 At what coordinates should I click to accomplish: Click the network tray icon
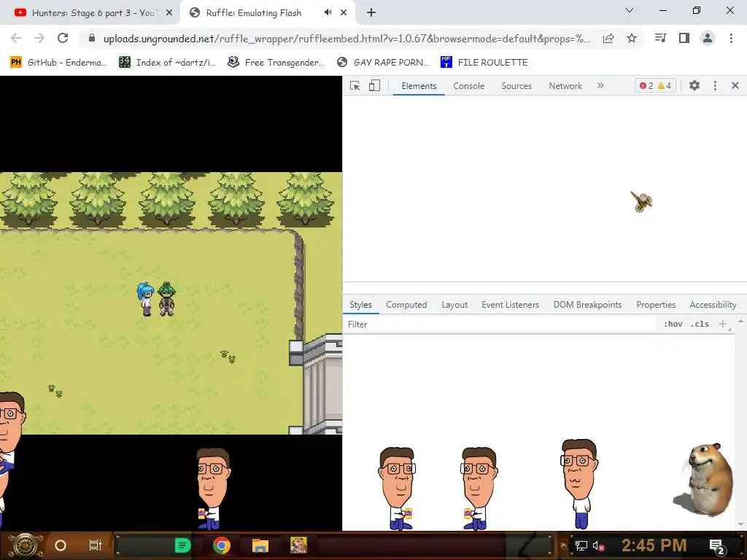(581, 545)
